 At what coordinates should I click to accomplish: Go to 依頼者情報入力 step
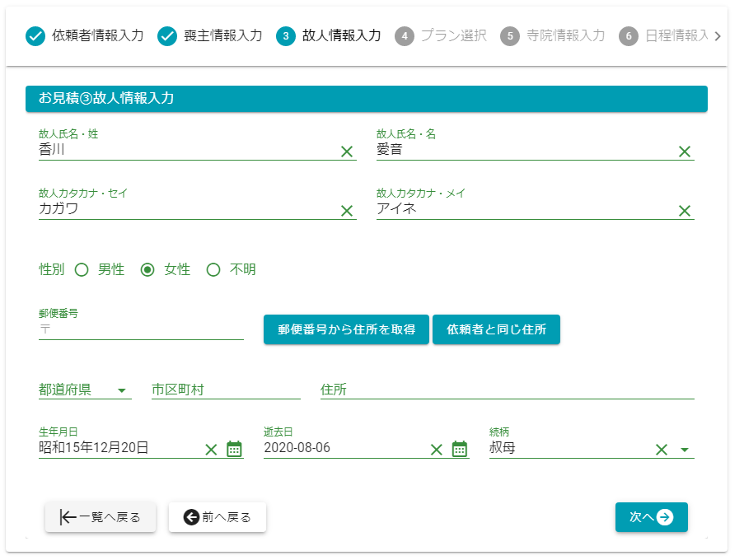tap(85, 36)
